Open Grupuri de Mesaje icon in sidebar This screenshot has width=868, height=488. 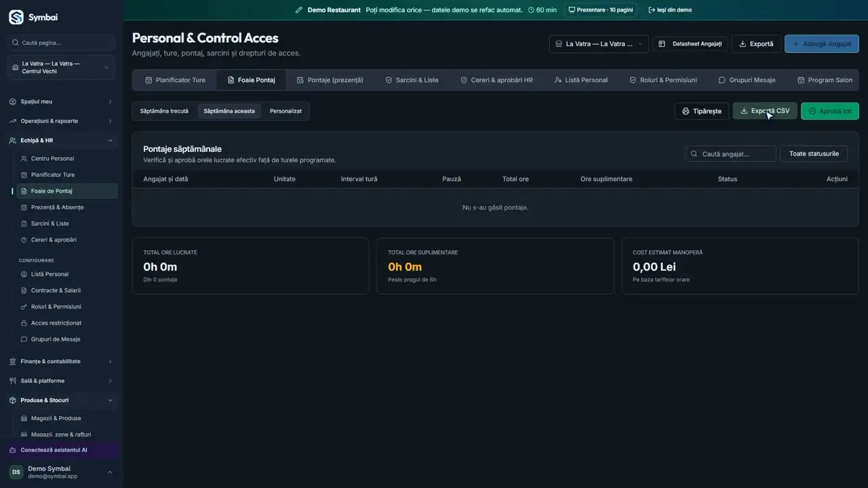(x=24, y=340)
